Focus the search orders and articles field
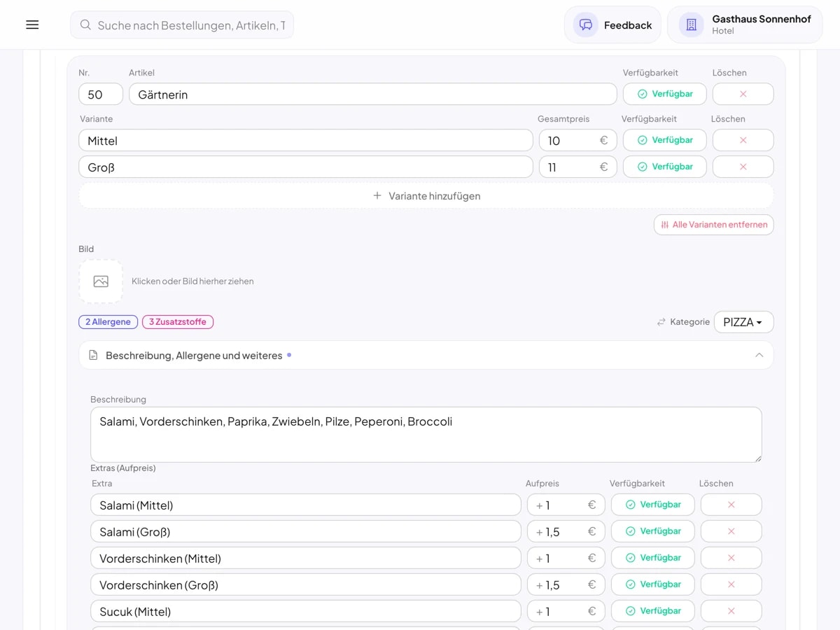This screenshot has height=630, width=840. [x=182, y=24]
